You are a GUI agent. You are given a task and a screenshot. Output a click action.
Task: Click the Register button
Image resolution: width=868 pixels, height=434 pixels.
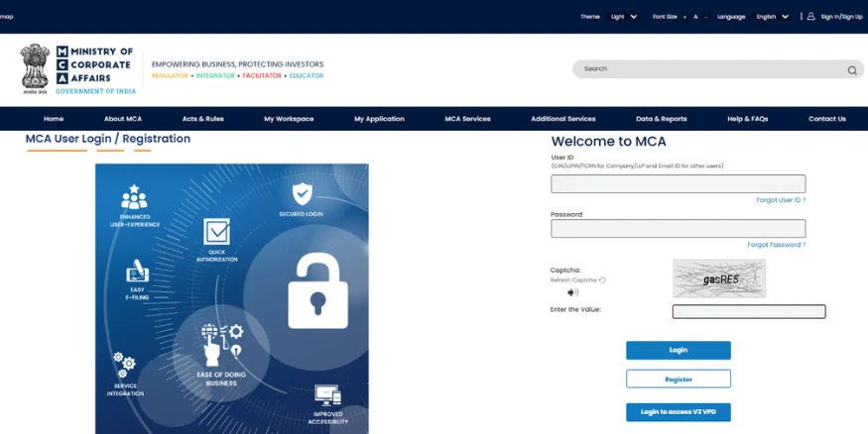click(x=679, y=380)
